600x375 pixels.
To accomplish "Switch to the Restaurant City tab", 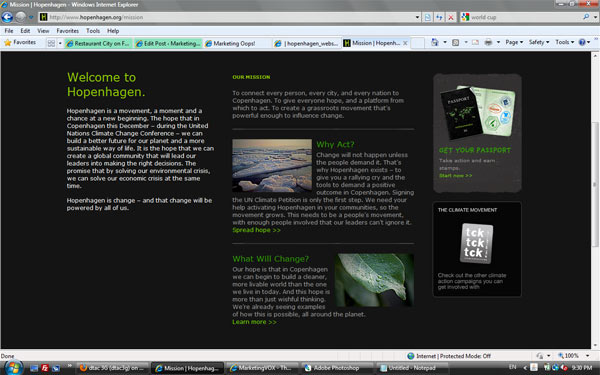I will point(98,43).
